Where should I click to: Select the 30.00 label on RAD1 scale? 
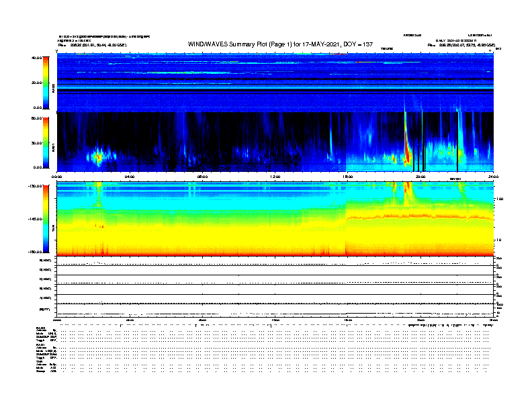(x=36, y=143)
